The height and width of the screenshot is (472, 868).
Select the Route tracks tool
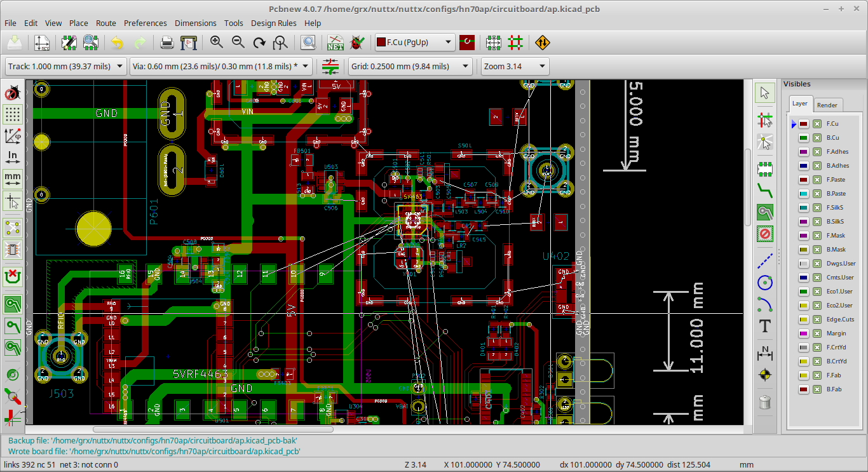click(x=765, y=189)
